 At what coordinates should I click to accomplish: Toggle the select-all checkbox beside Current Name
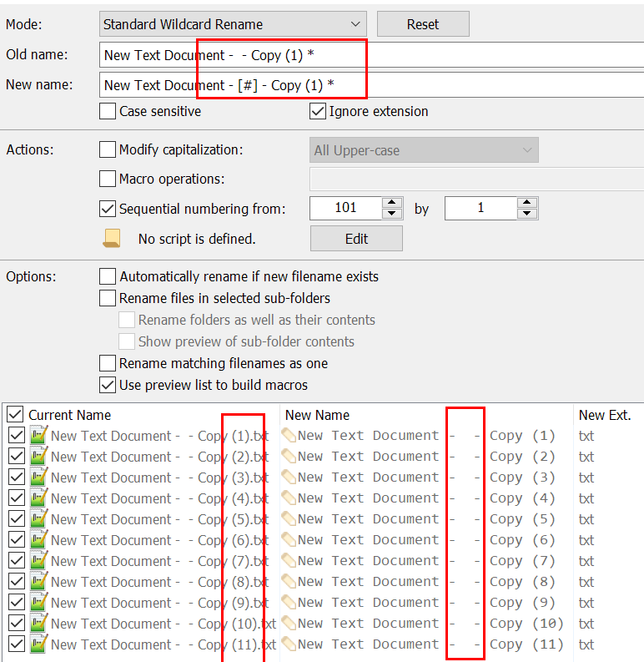15,415
